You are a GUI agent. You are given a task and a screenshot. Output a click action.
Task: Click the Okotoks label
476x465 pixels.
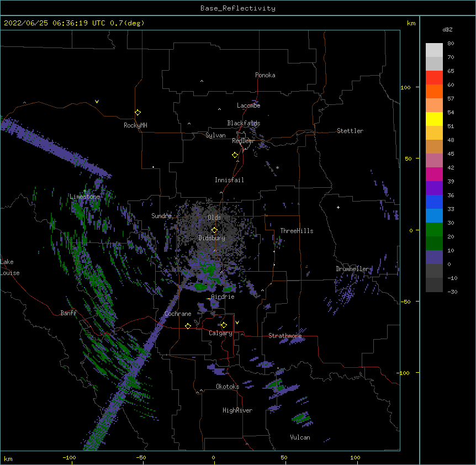tap(228, 387)
